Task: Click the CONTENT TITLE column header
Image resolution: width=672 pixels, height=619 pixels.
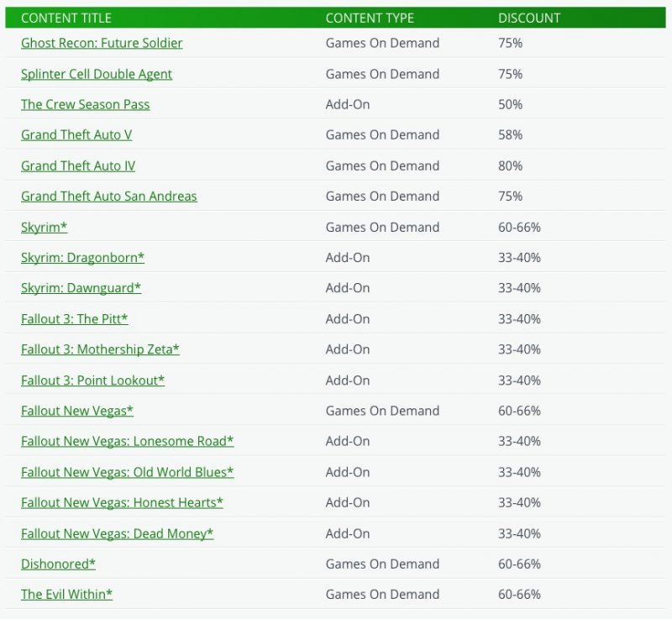Action: (x=66, y=18)
